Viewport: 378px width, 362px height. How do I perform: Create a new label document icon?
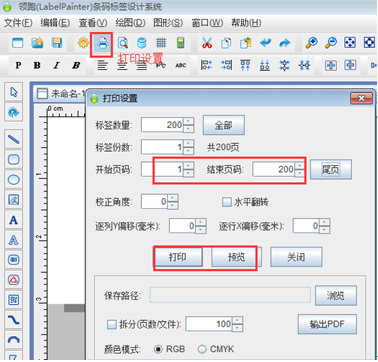tap(17, 43)
